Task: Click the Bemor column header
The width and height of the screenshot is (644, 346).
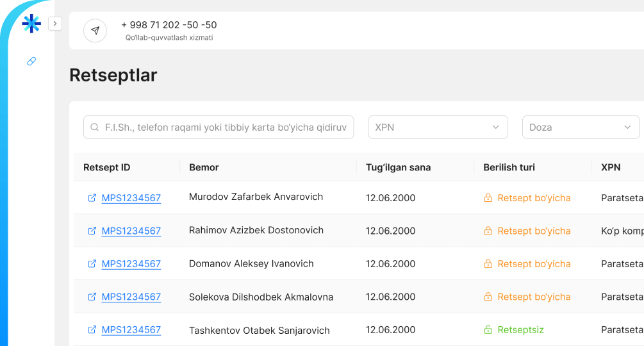Action: click(x=204, y=167)
